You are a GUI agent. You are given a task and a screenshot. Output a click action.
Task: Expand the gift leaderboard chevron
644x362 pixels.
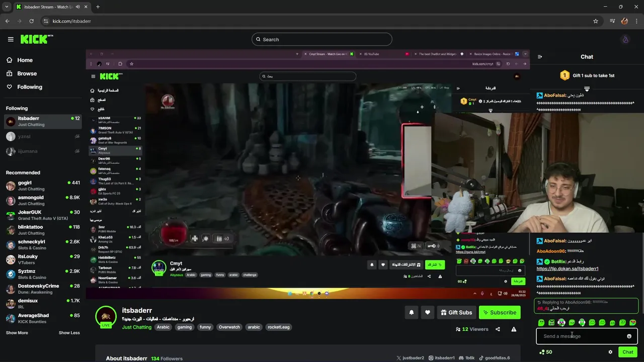587,88
